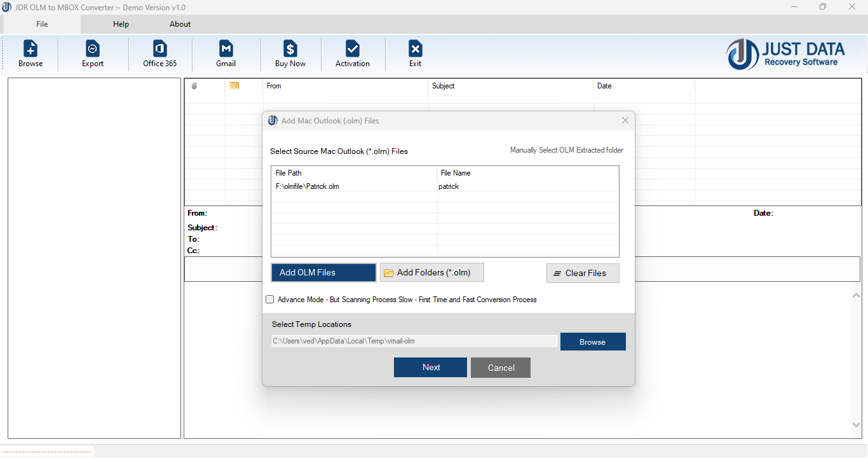Close the Add Mac Outlook Files dialog
868x458 pixels.
click(x=625, y=120)
